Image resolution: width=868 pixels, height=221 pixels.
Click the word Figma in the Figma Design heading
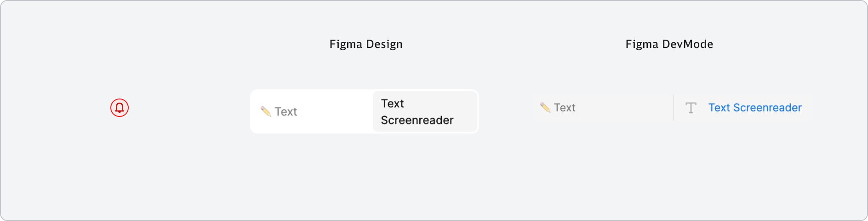pyautogui.click(x=346, y=44)
